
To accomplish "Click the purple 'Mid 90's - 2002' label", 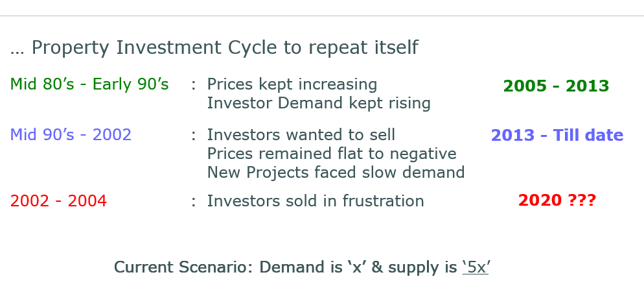I will [x=71, y=135].
